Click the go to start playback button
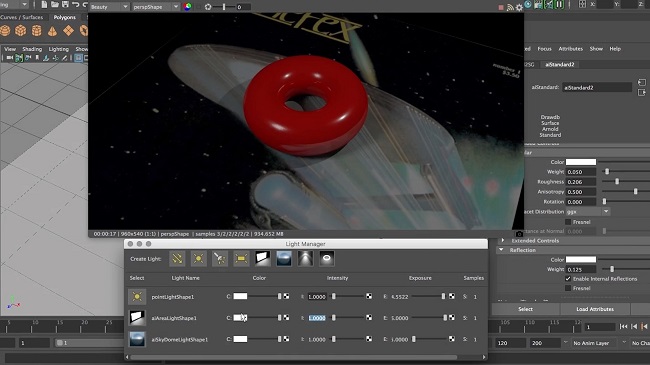Screen dimensions: 650x365 click(x=623, y=326)
